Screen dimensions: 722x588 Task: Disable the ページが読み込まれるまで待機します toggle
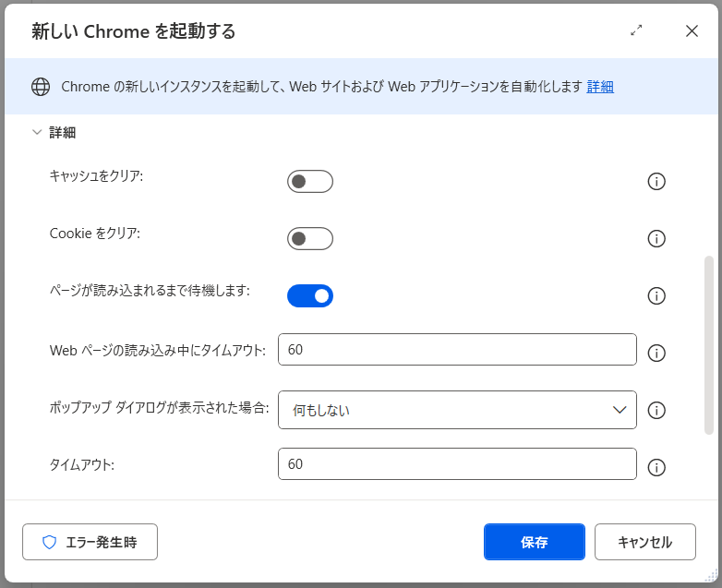pos(310,296)
